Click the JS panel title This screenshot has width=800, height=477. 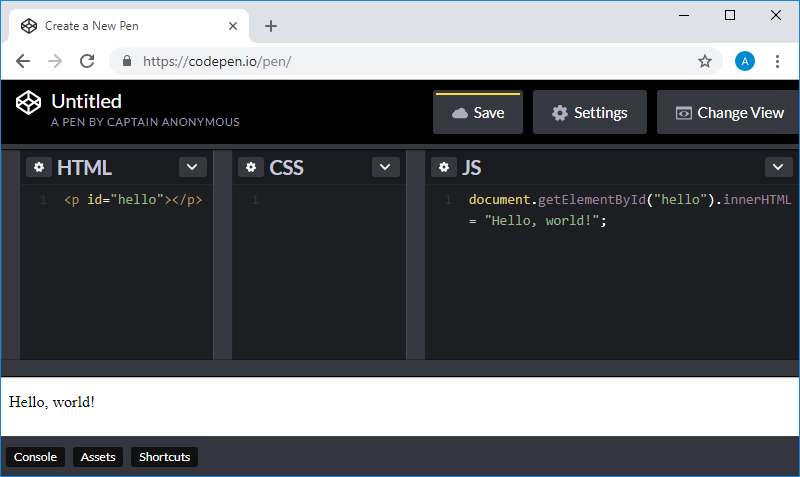(471, 168)
